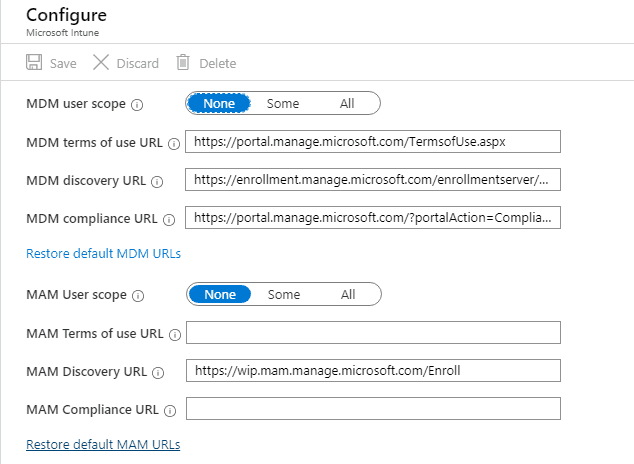This screenshot has width=634, height=464.
Task: Show info for MAM Compliance URL
Action: coord(170,411)
